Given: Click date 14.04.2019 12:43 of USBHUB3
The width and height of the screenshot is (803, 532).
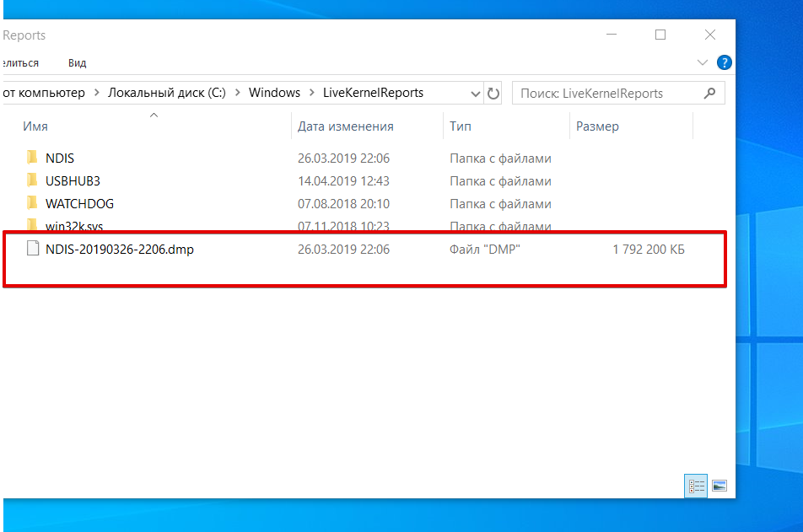Looking at the screenshot, I should coord(343,180).
